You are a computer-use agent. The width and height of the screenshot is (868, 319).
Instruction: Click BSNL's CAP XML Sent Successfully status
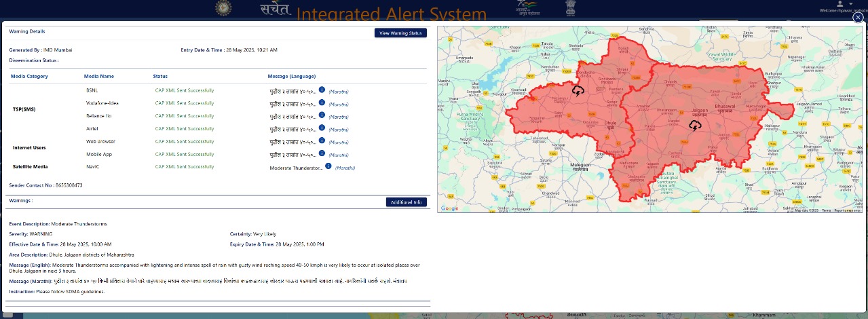tap(185, 90)
